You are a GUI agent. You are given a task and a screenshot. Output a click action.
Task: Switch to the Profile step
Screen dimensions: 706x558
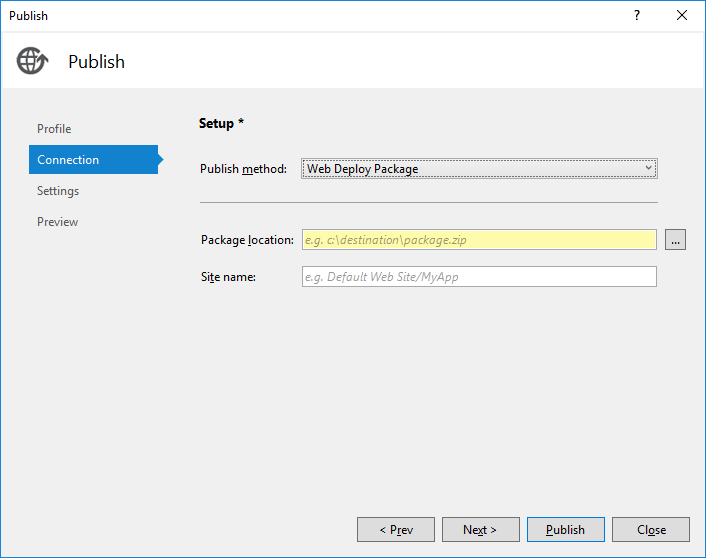54,129
